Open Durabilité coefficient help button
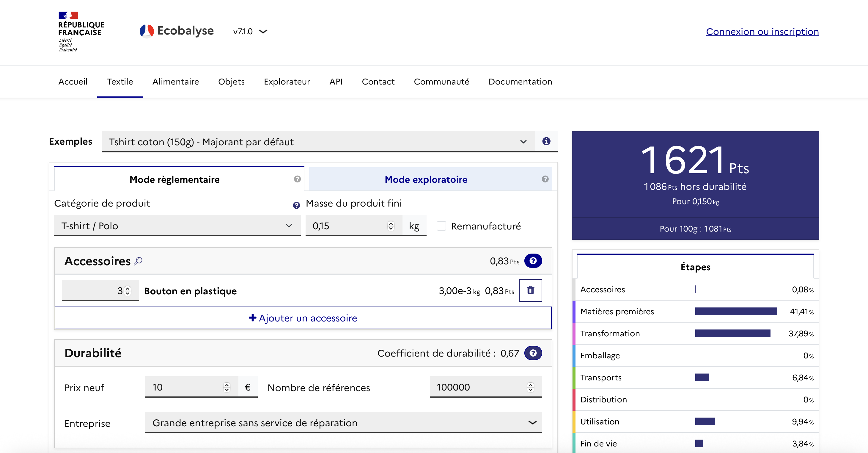Screen dimensions: 868x453 pyautogui.click(x=533, y=353)
